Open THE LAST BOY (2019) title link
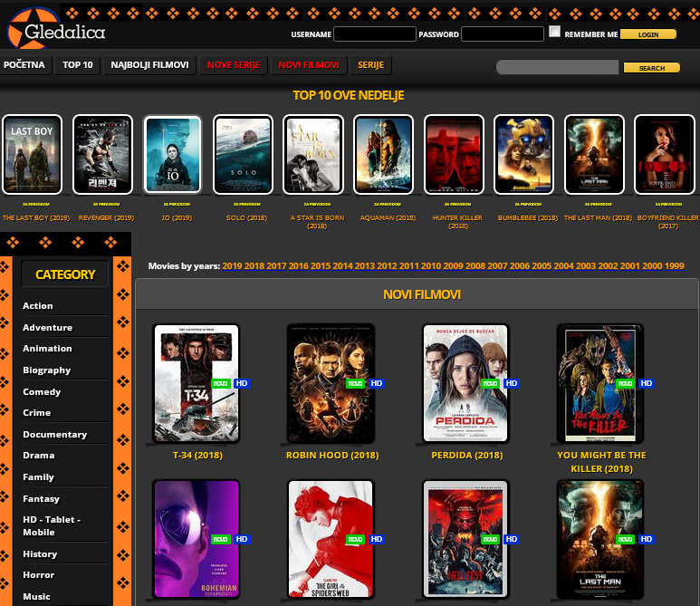The width and height of the screenshot is (700, 606). [x=36, y=218]
